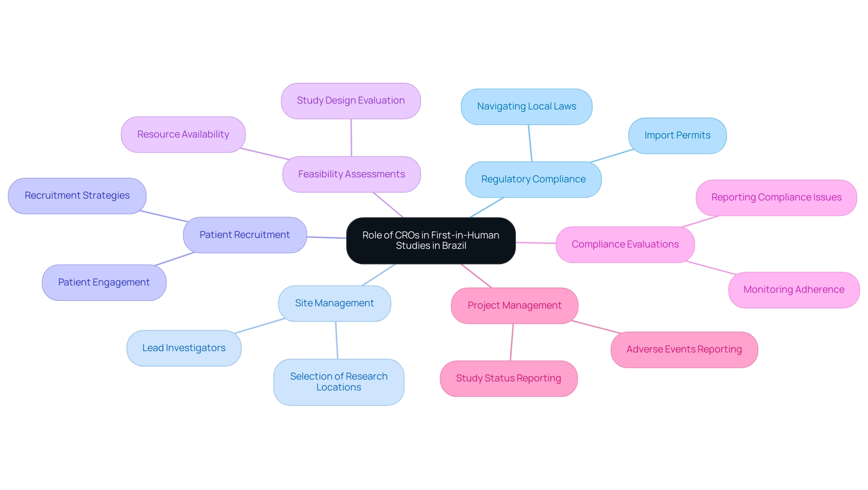Select the Recruitment Strategies node
868x490 pixels.
click(78, 195)
